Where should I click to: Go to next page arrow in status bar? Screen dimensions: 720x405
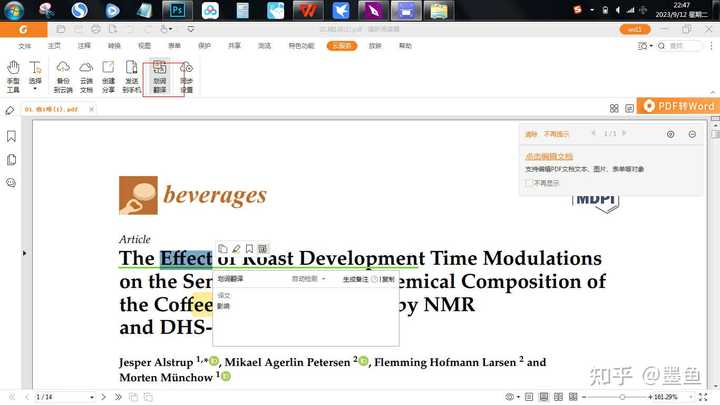(103, 397)
